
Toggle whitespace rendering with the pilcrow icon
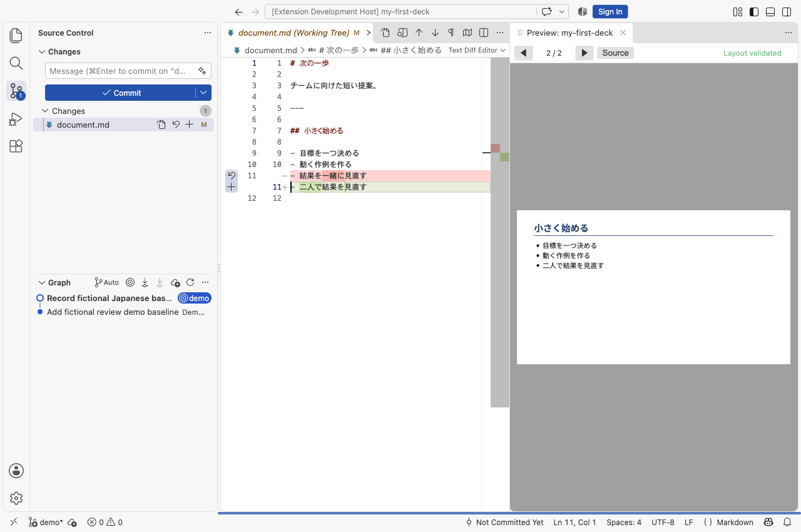(x=451, y=33)
